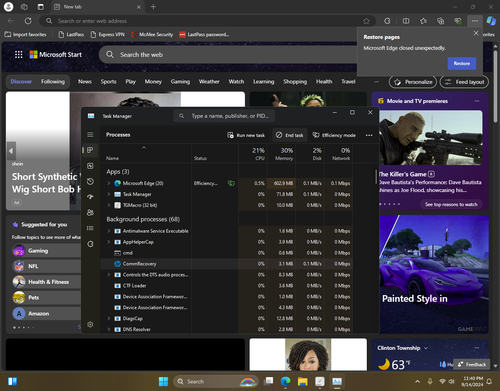Viewport: 500px width, 391px height.
Task: Add this page to favorites star
Action: tap(366, 21)
